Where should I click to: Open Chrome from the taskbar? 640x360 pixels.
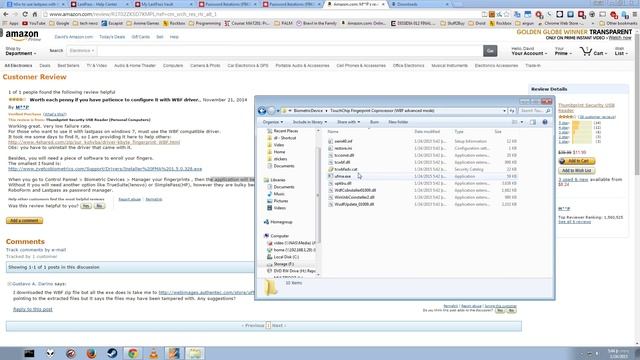(x=133, y=353)
